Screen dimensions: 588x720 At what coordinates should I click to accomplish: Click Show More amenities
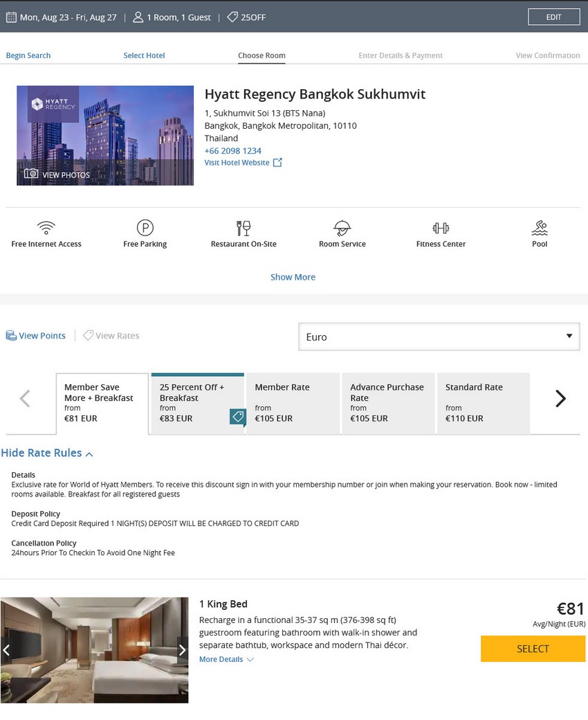293,277
